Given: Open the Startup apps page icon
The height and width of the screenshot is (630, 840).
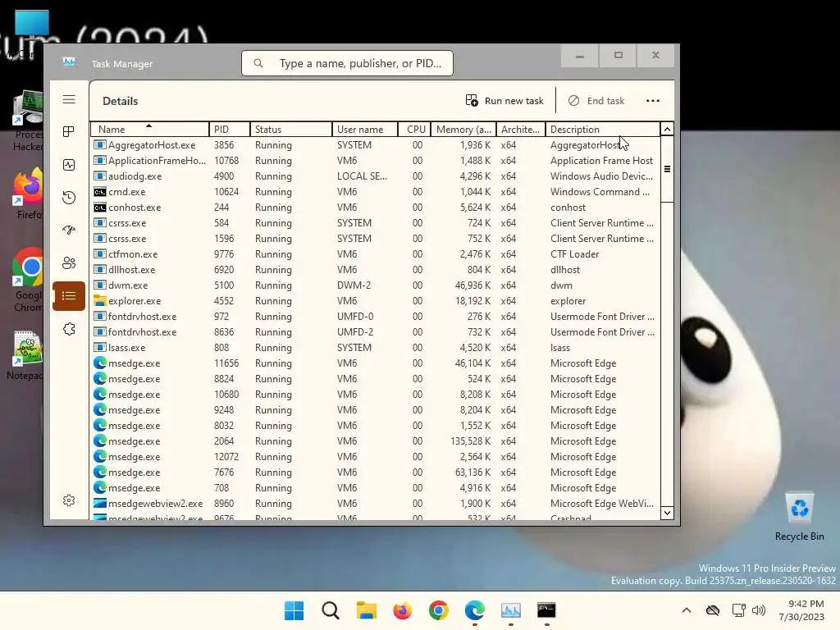Looking at the screenshot, I should [69, 231].
